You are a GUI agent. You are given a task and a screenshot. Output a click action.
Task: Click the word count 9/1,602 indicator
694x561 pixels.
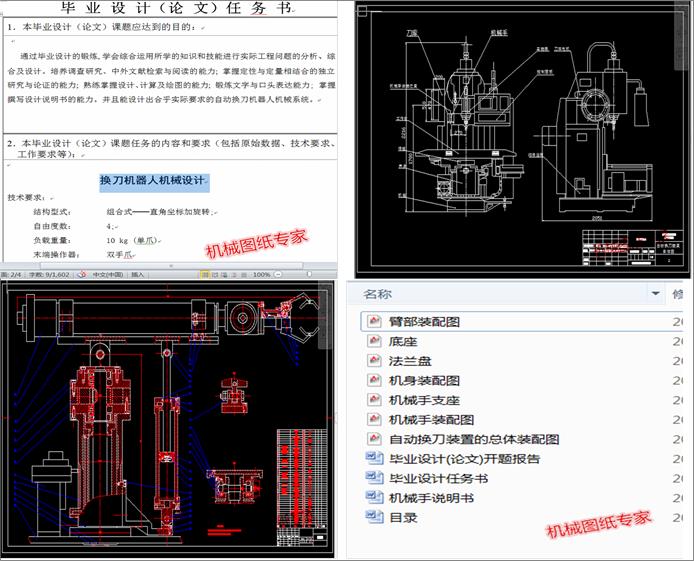click(x=50, y=275)
